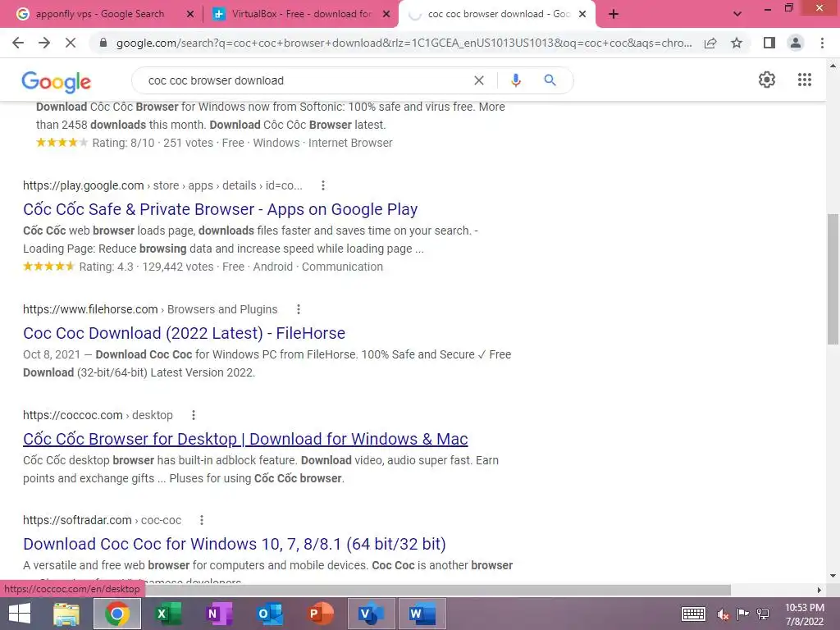Screen dimensions: 840x630
Task: Click the horizontal scrollbar right arrow
Action: tap(819, 590)
